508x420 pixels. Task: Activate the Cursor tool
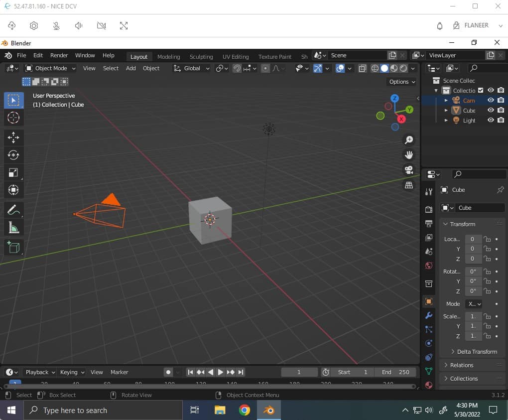pos(13,118)
